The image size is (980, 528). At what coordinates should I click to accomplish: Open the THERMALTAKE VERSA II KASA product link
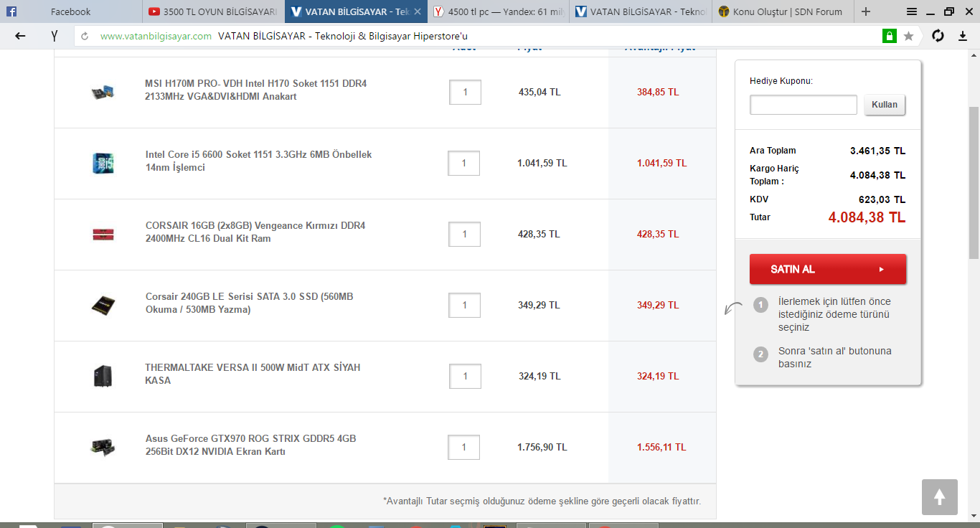253,374
